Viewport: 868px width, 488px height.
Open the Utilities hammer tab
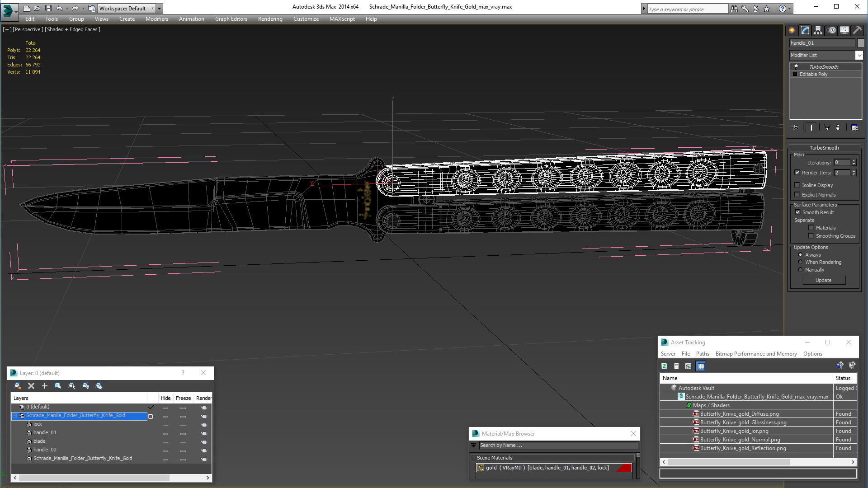pos(857,30)
